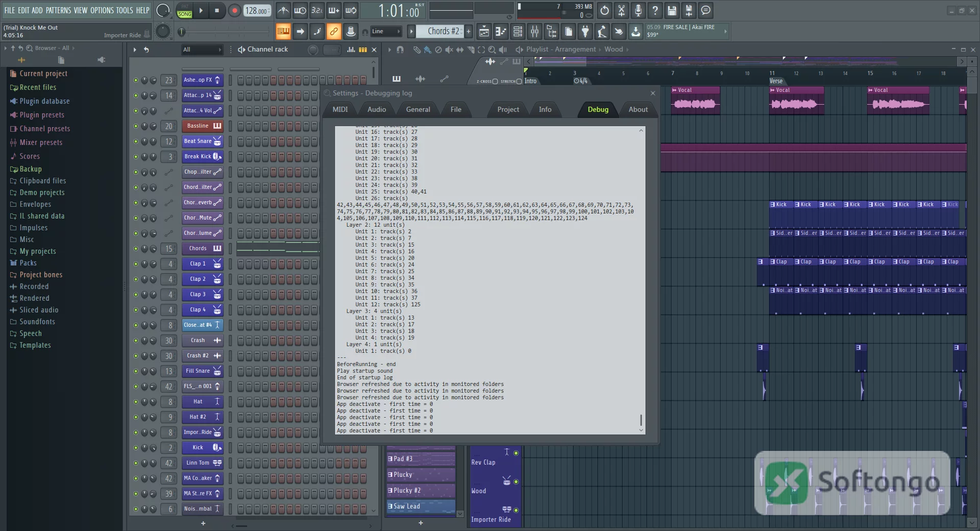Open the About tab
Image resolution: width=980 pixels, height=531 pixels.
[638, 110]
